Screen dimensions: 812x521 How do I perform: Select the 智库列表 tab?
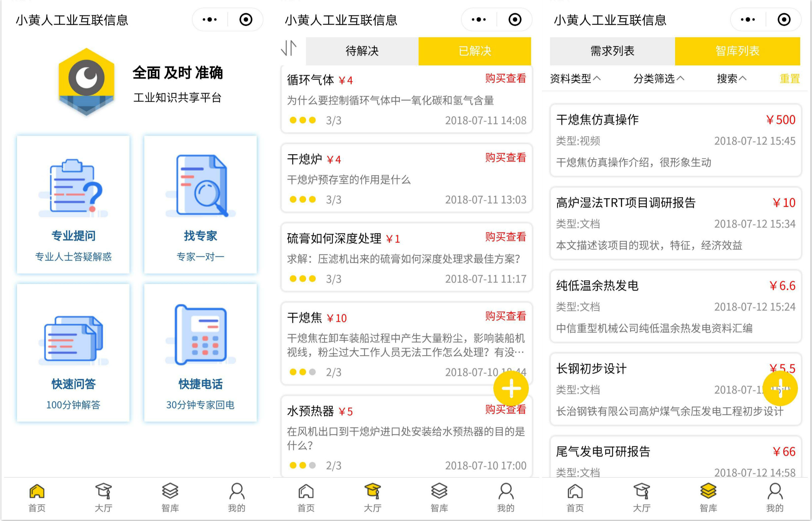(737, 51)
